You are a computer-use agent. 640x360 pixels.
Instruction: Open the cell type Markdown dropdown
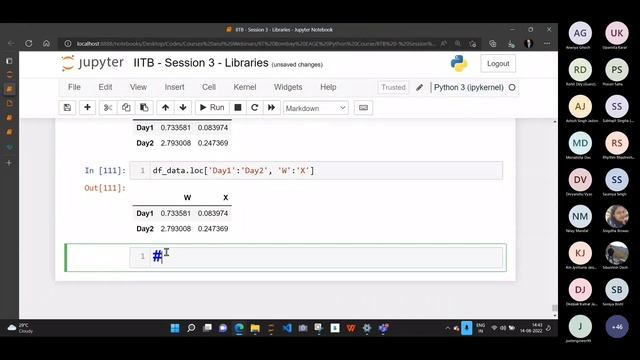pyautogui.click(x=316, y=108)
